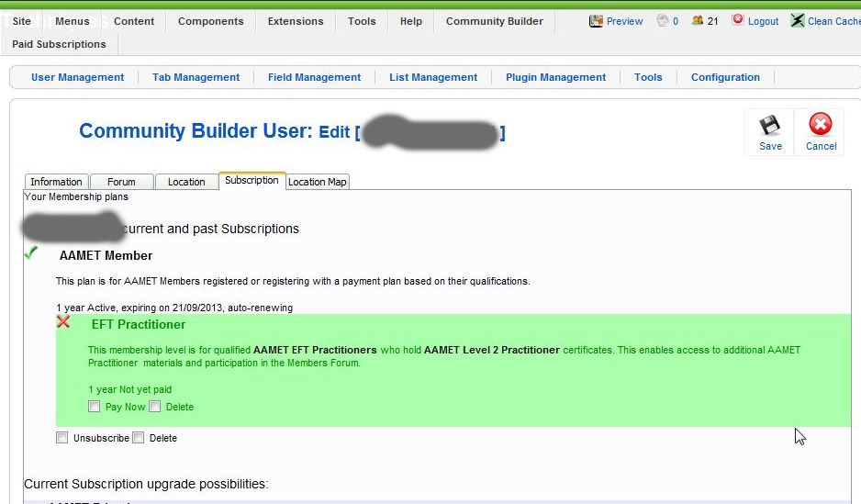Open the Site menu
861x504 pixels.
(21, 21)
